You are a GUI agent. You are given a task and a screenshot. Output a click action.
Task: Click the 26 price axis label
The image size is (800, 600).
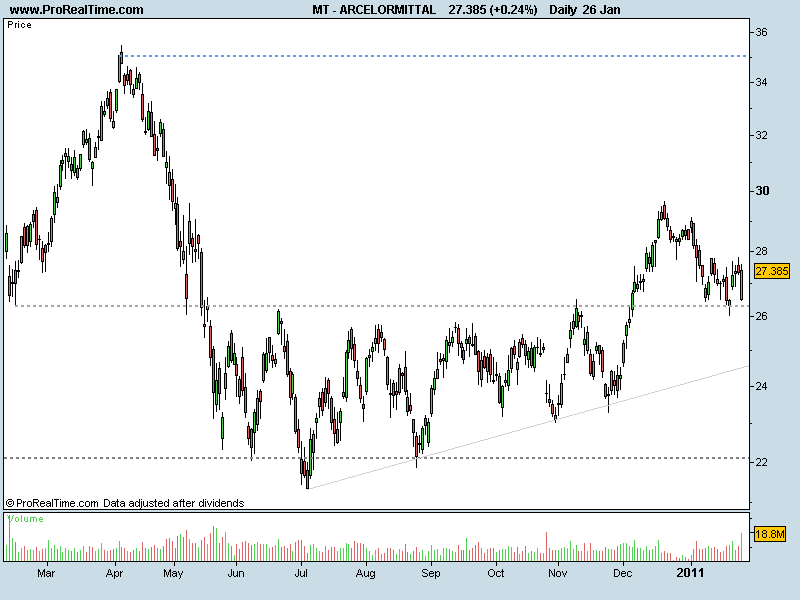click(761, 316)
